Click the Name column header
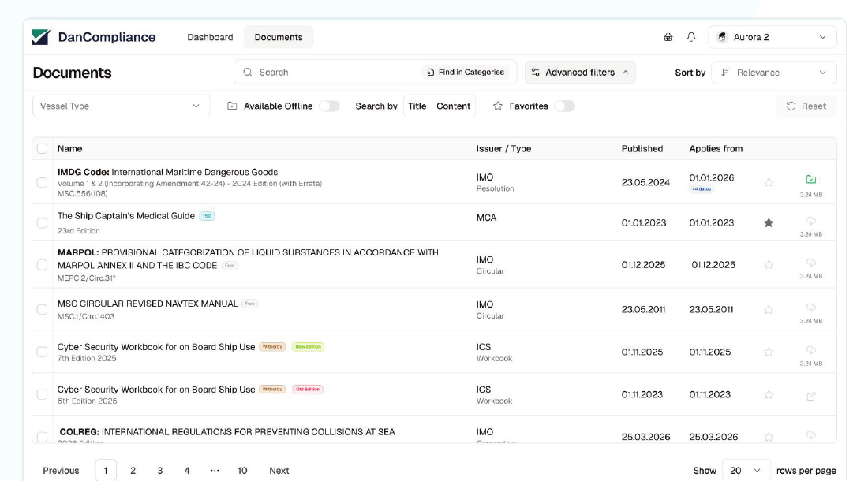The image size is (868, 481). (69, 149)
